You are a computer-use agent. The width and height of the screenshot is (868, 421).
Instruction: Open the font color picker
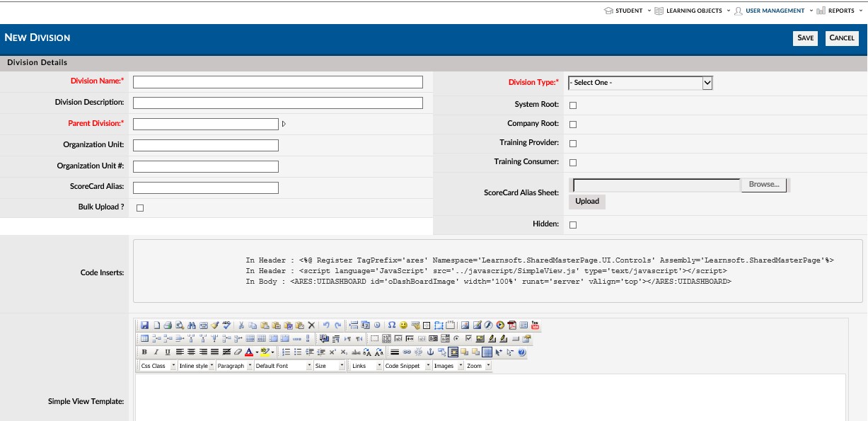click(250, 352)
